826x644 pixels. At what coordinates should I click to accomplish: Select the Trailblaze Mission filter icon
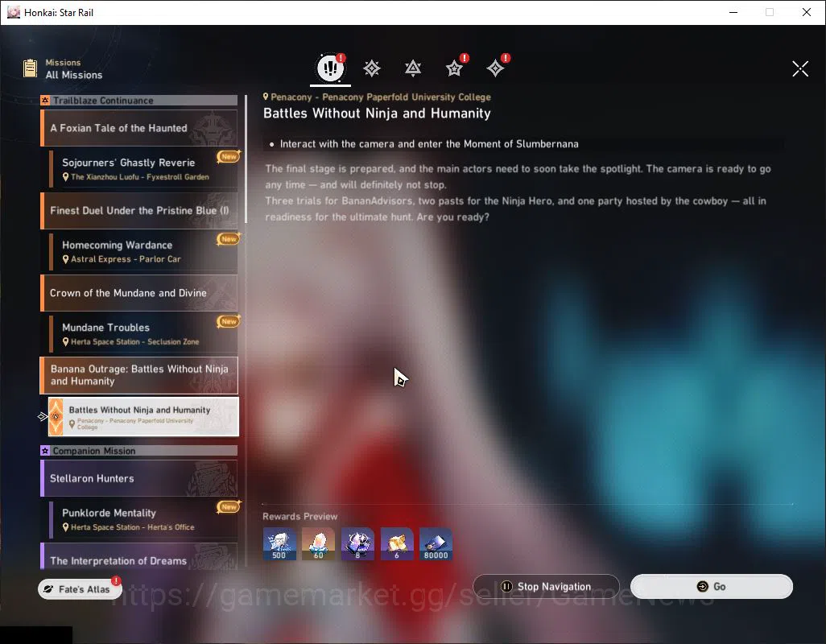(372, 68)
